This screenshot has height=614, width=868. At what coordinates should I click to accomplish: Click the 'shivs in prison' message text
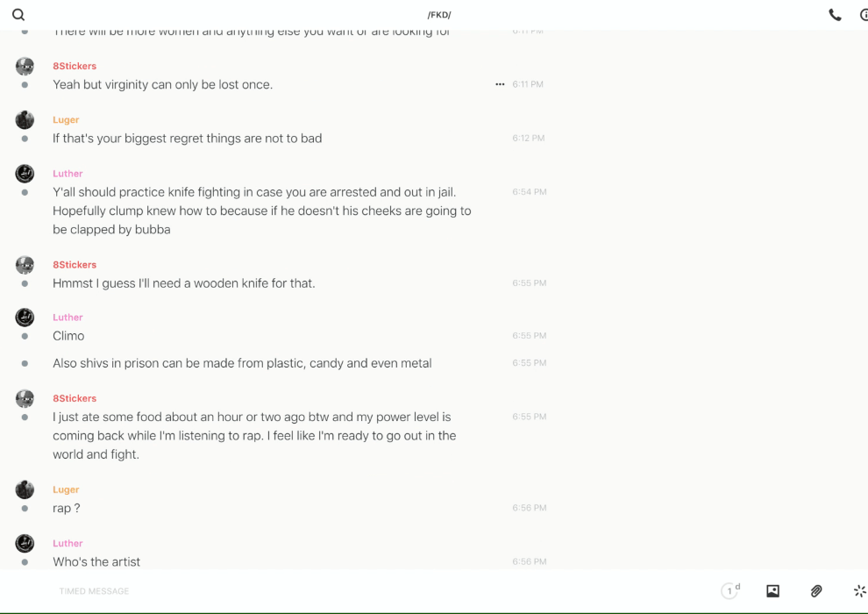(242, 363)
